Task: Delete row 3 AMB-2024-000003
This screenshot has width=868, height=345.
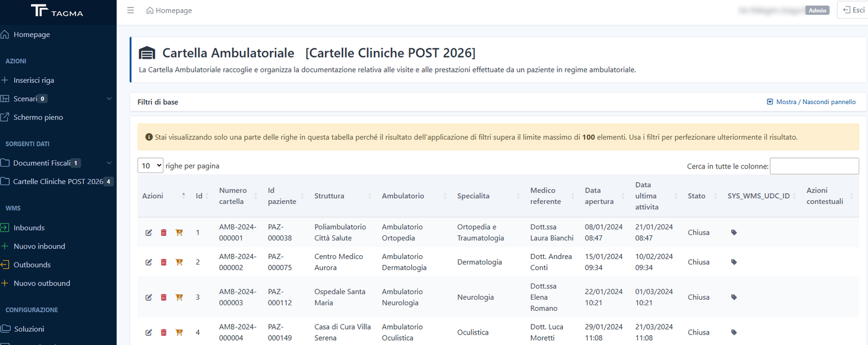Action: coord(164,297)
